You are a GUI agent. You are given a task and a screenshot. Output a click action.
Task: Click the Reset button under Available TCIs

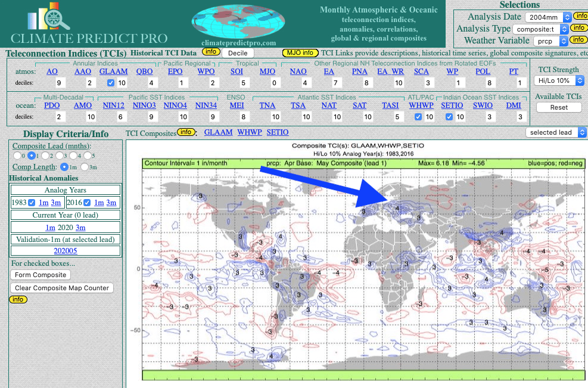coord(558,107)
